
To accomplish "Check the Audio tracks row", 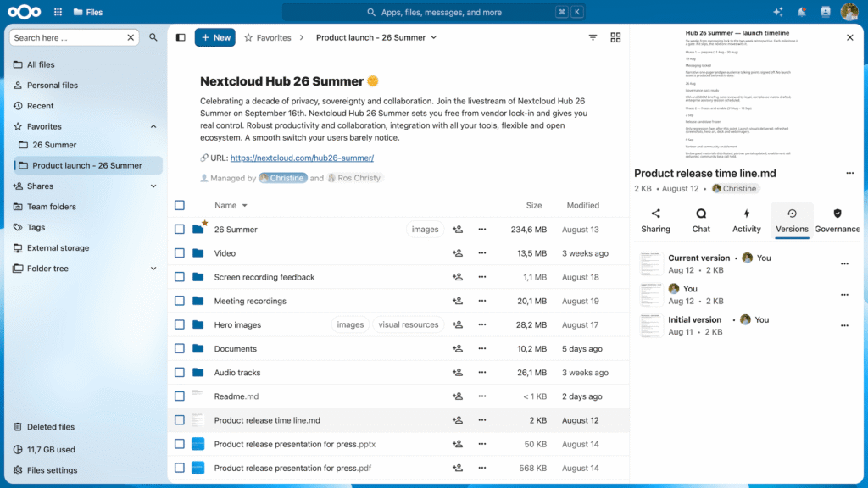I will 180,373.
